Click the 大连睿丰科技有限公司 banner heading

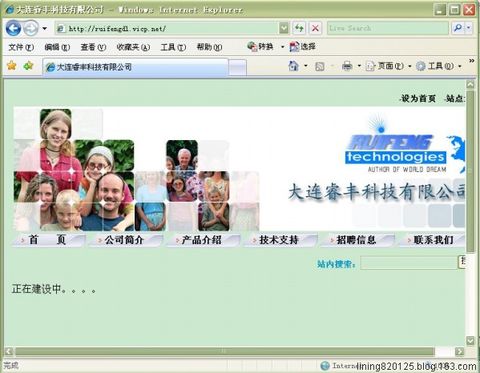coord(377,192)
